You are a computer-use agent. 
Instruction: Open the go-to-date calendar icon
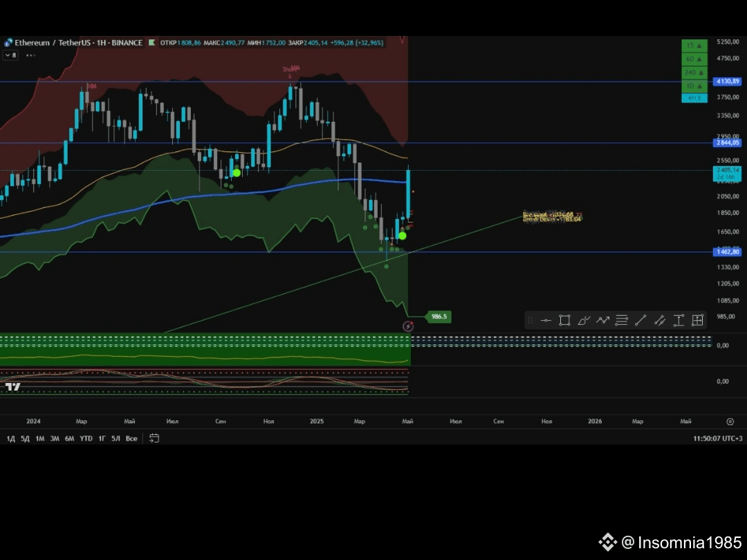click(154, 438)
